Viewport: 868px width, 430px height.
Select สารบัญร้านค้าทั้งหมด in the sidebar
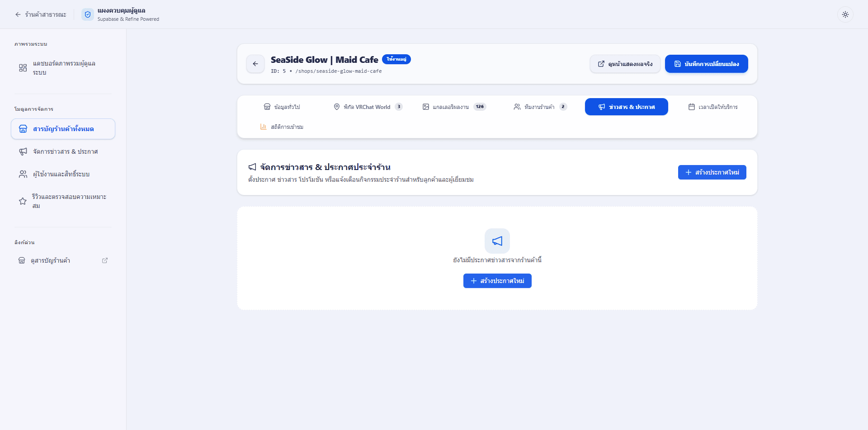tap(63, 129)
